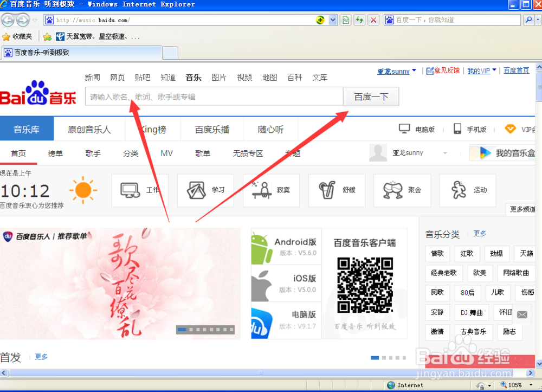Click the add-to-favorites star icon
Screen dimensions: 542x392
click(x=47, y=36)
